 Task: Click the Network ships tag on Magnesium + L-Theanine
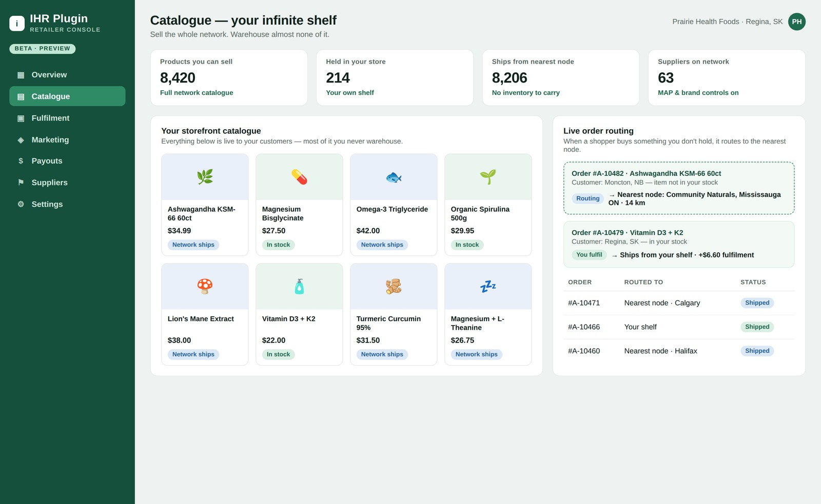[477, 354]
